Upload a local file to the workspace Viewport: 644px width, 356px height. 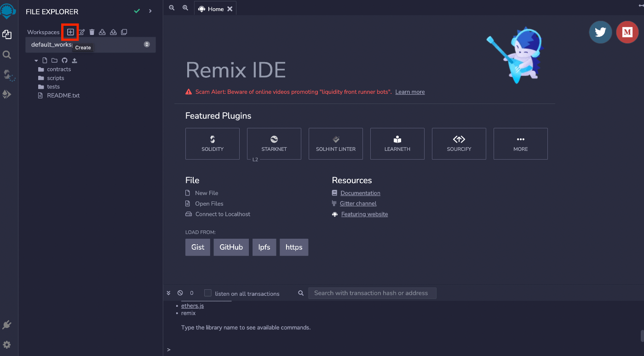(x=75, y=60)
